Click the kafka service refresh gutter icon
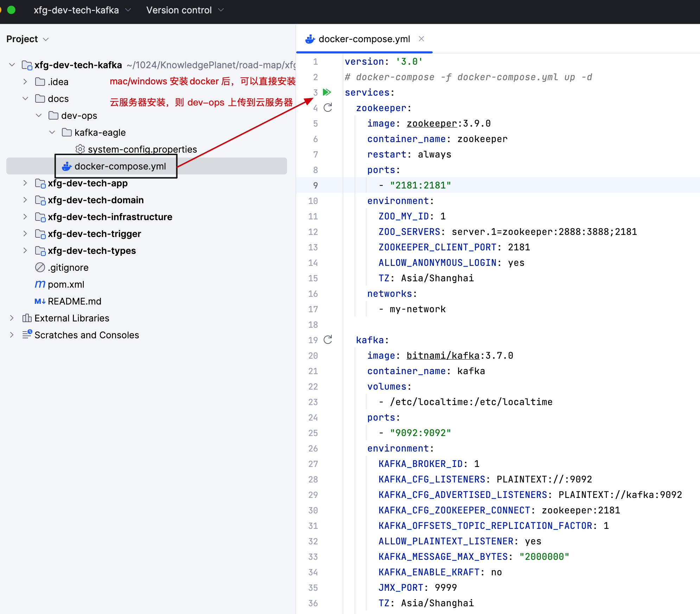700x614 pixels. click(x=328, y=340)
